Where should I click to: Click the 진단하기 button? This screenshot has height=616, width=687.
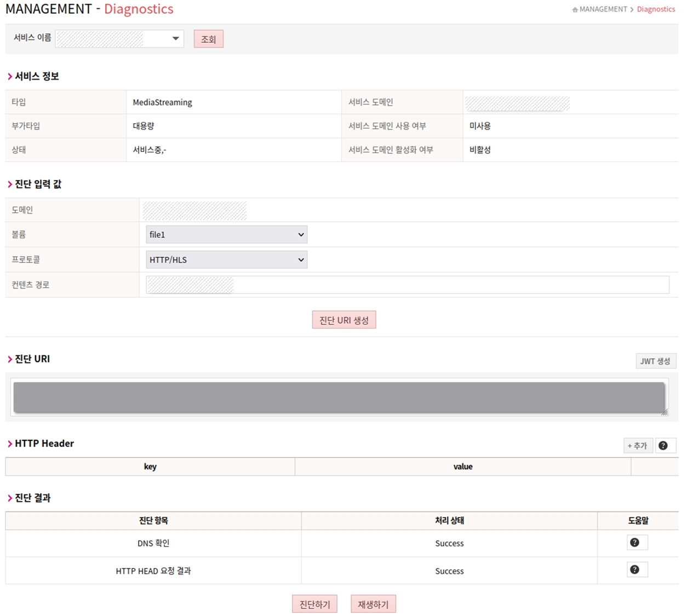[x=314, y=604]
